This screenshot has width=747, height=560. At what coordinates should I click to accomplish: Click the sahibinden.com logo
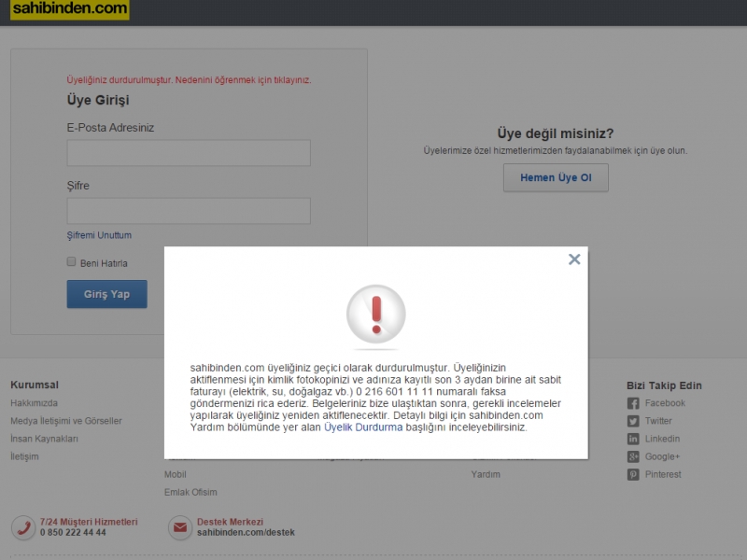pyautogui.click(x=70, y=8)
